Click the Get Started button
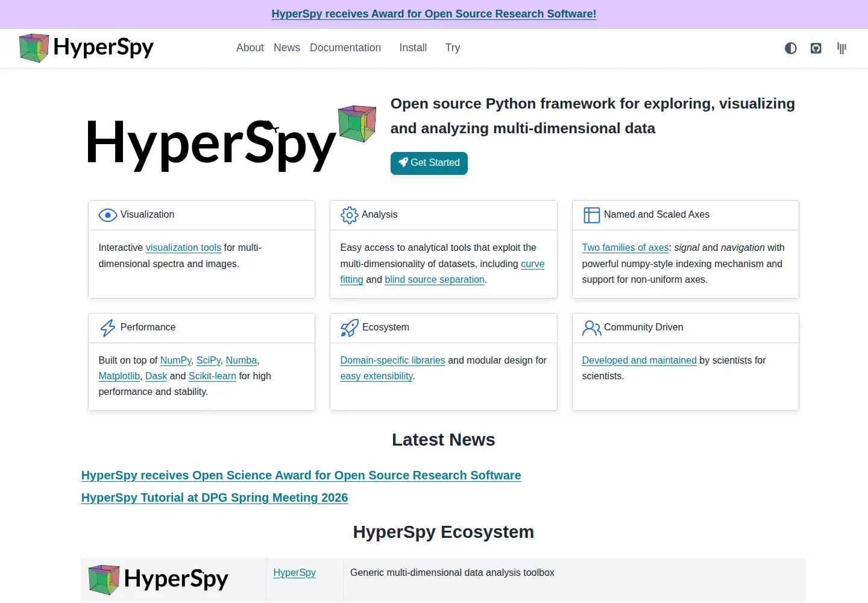The height and width of the screenshot is (603, 868). pos(429,163)
